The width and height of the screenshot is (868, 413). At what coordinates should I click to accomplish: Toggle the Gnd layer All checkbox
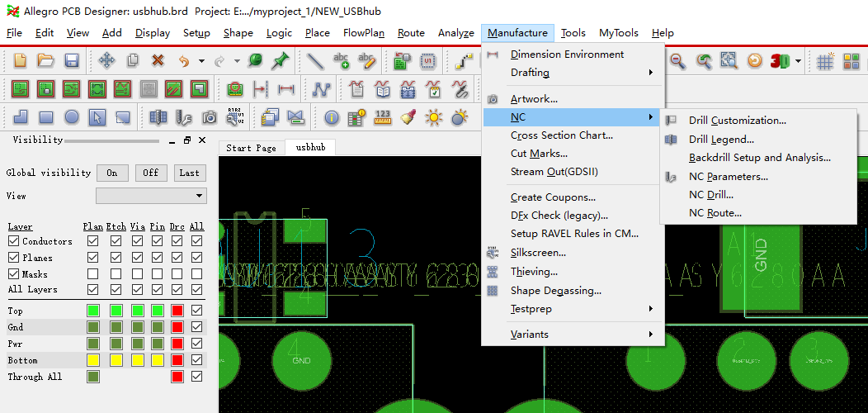pos(196,327)
